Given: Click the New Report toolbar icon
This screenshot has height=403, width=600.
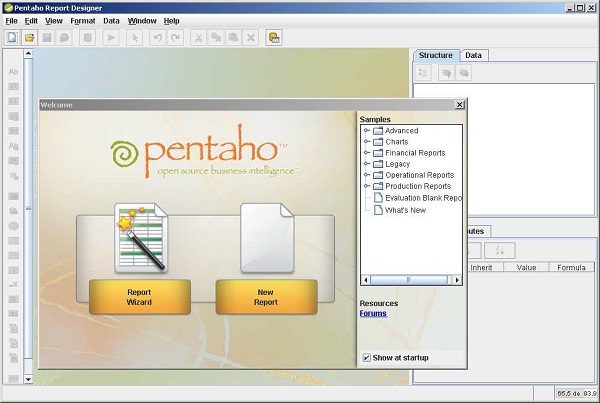Looking at the screenshot, I should pyautogui.click(x=12, y=38).
